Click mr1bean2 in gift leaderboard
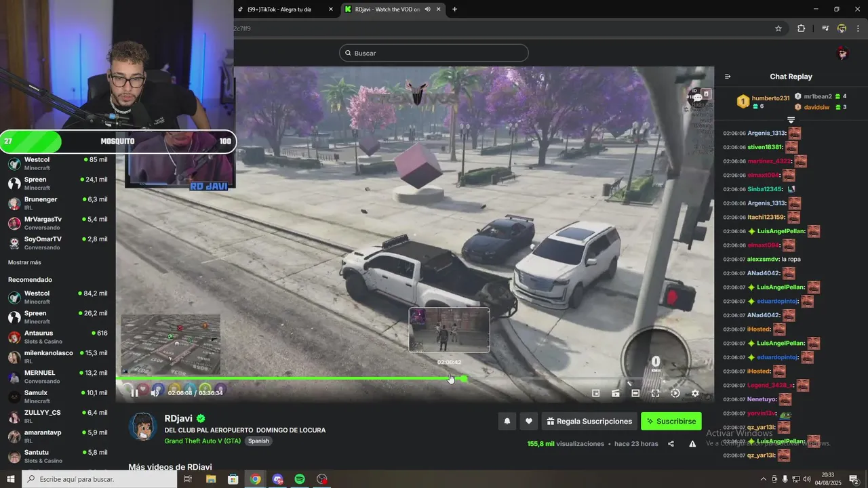The width and height of the screenshot is (868, 488). pyautogui.click(x=818, y=96)
